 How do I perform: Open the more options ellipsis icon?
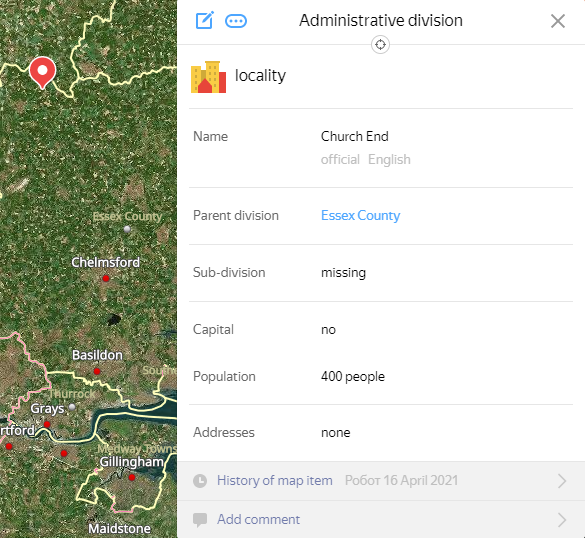pos(236,21)
